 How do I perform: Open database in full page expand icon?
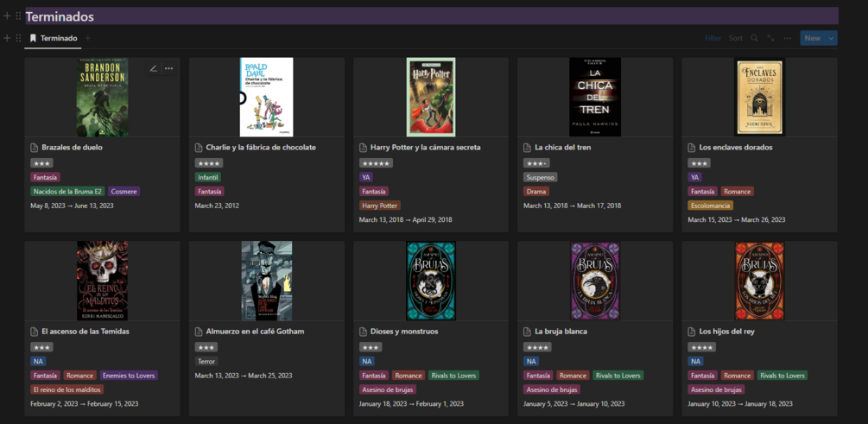(x=770, y=38)
